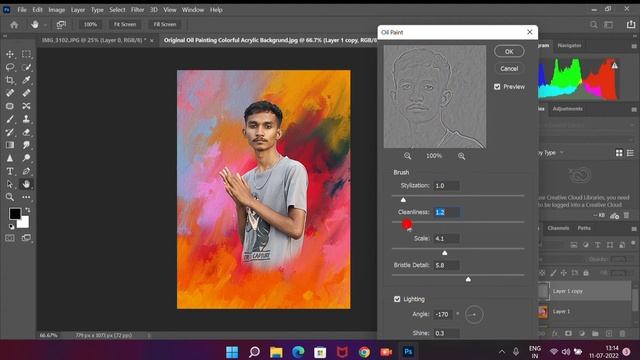Open the Edit Toolbar three-dots icon

click(x=26, y=198)
